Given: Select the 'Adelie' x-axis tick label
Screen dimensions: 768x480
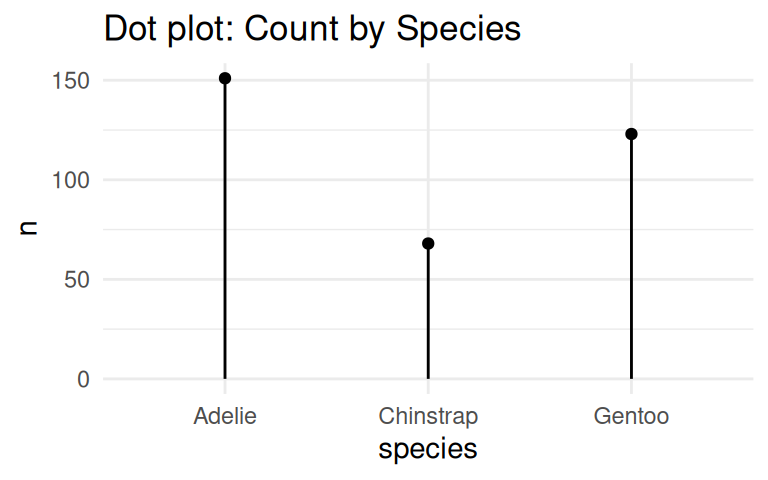Looking at the screenshot, I should coord(225,416).
